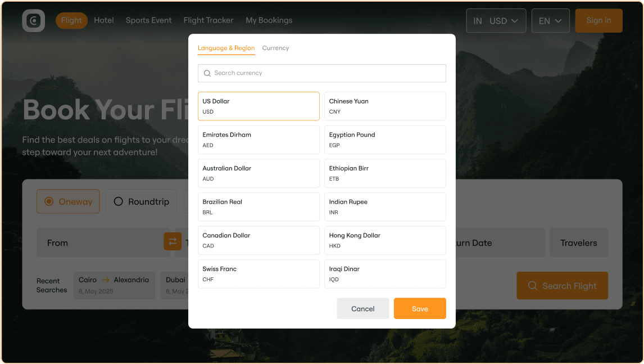Click the search currency input field
Screen dimensions: 644x364
pyautogui.click(x=321, y=73)
